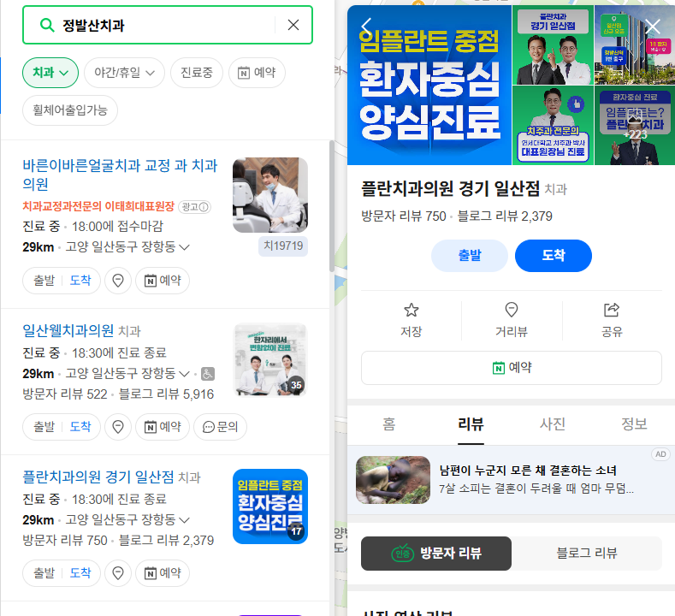Clear the search field with X icon
The width and height of the screenshot is (675, 616).
click(x=293, y=25)
